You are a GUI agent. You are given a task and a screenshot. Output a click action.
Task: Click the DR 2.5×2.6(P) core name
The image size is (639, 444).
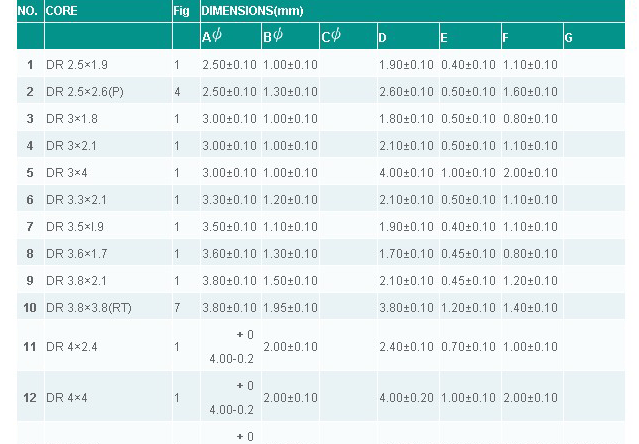[85, 92]
